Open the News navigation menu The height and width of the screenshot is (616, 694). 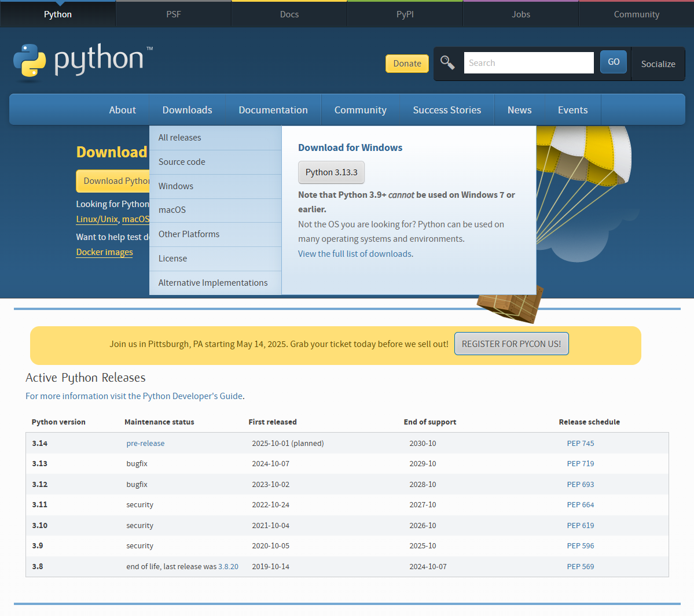pos(520,110)
